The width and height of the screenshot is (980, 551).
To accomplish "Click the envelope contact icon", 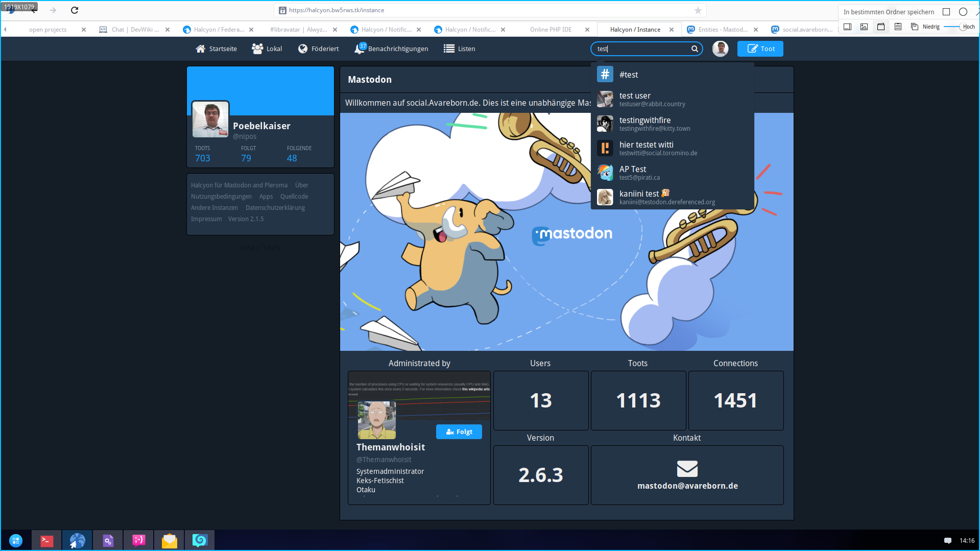I will (x=687, y=469).
